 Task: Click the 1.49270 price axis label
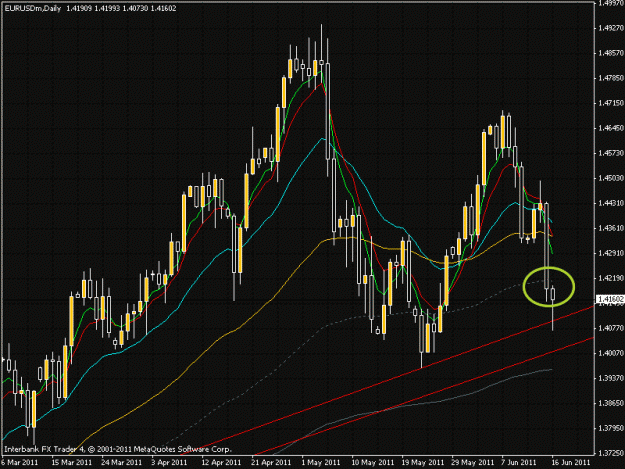coord(611,28)
